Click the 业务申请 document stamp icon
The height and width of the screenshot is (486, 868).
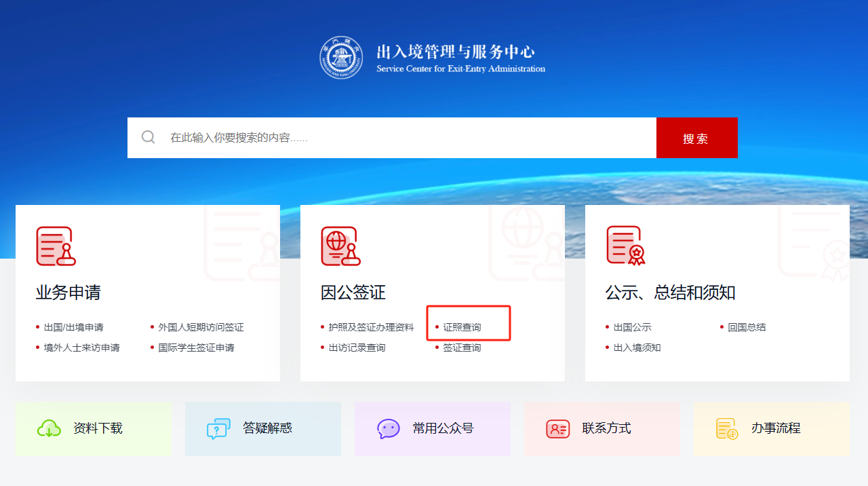56,246
